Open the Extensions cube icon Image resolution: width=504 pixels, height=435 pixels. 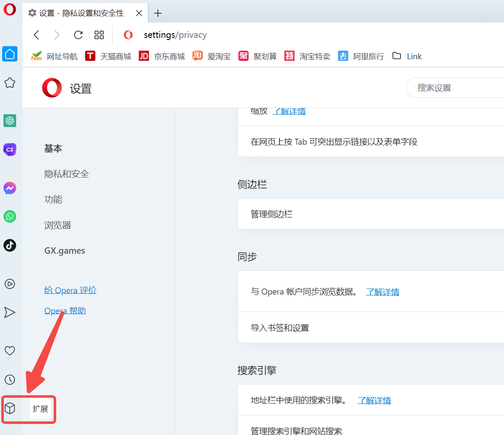(10, 409)
